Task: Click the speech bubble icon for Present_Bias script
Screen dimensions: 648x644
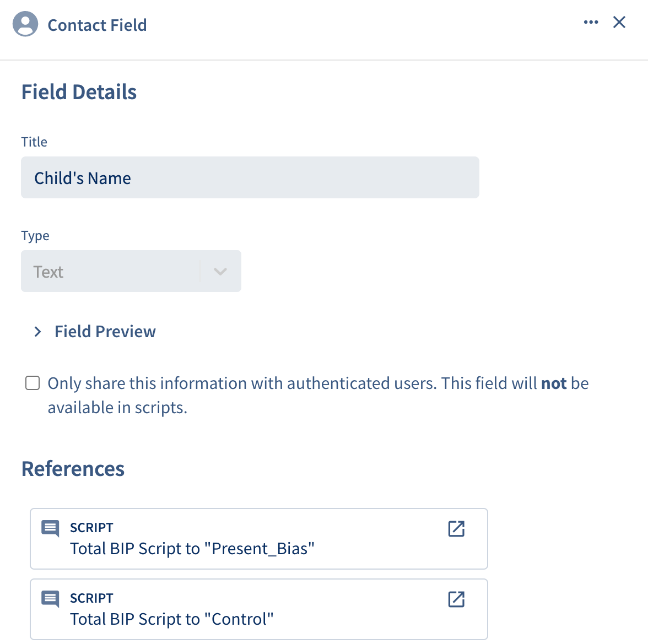Action: pos(50,528)
